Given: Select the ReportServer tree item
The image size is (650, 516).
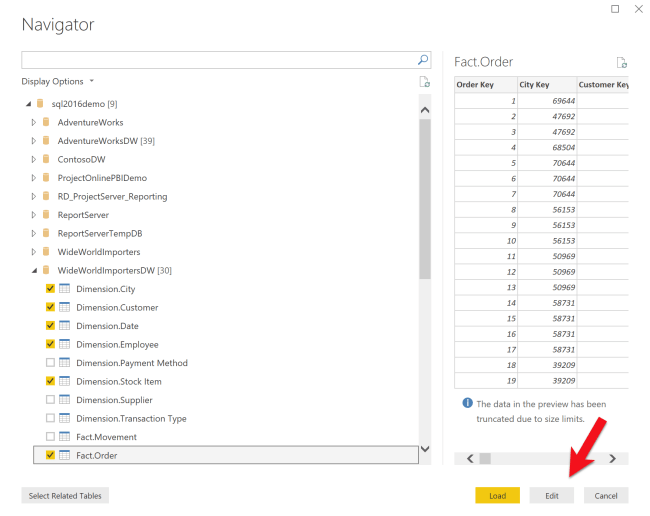Looking at the screenshot, I should [x=83, y=215].
